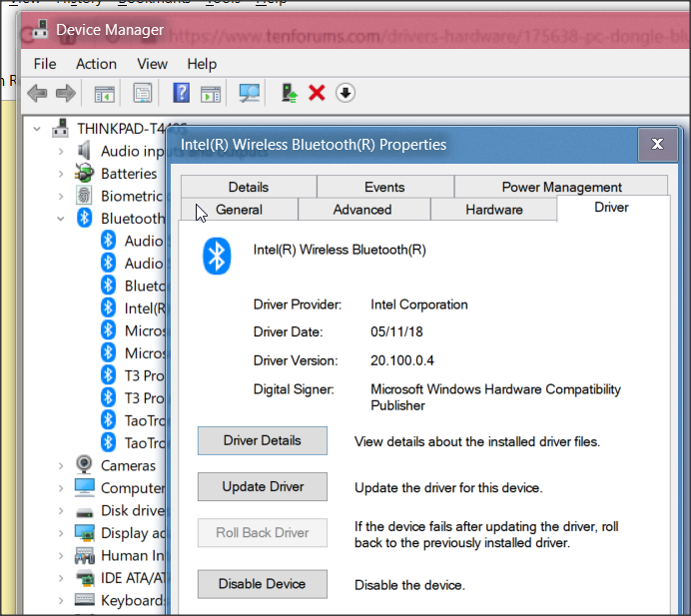The width and height of the screenshot is (691, 616).
Task: Click the Device Manager title bar icon
Action: 40,30
